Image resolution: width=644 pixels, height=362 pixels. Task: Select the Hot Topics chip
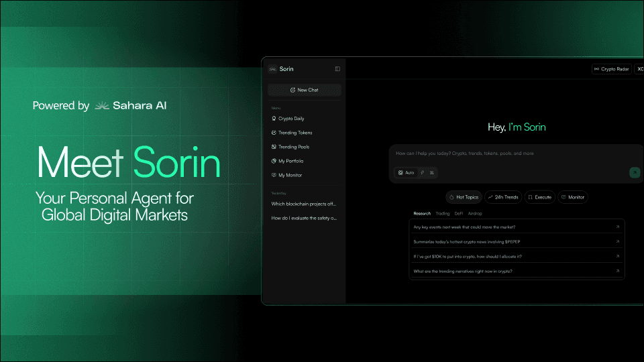tap(464, 197)
